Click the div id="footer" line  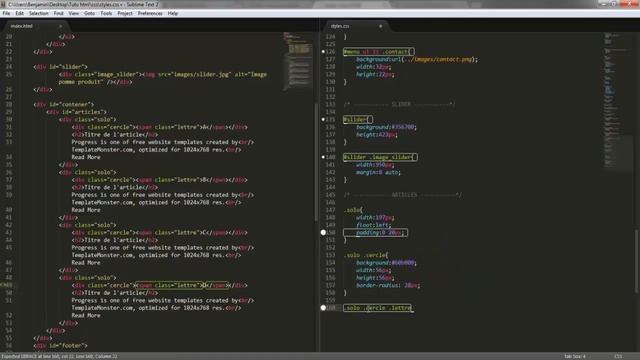tap(61, 346)
